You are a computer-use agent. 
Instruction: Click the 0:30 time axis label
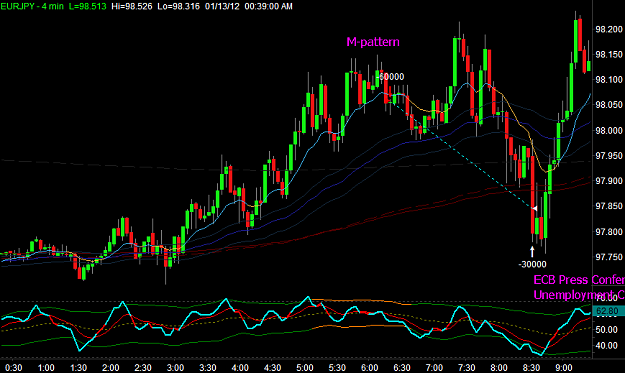coord(13,367)
